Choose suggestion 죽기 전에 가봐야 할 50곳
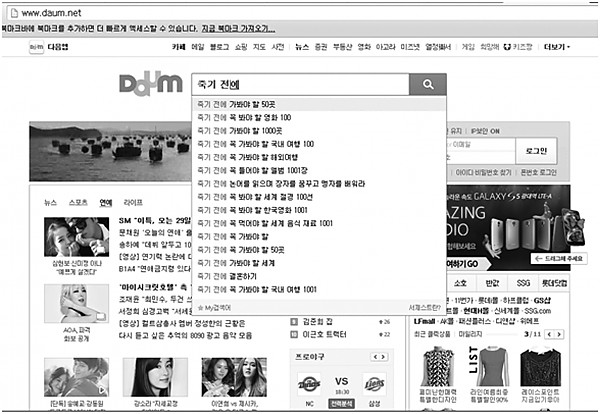Screen dimensions: 600x414 (319, 104)
